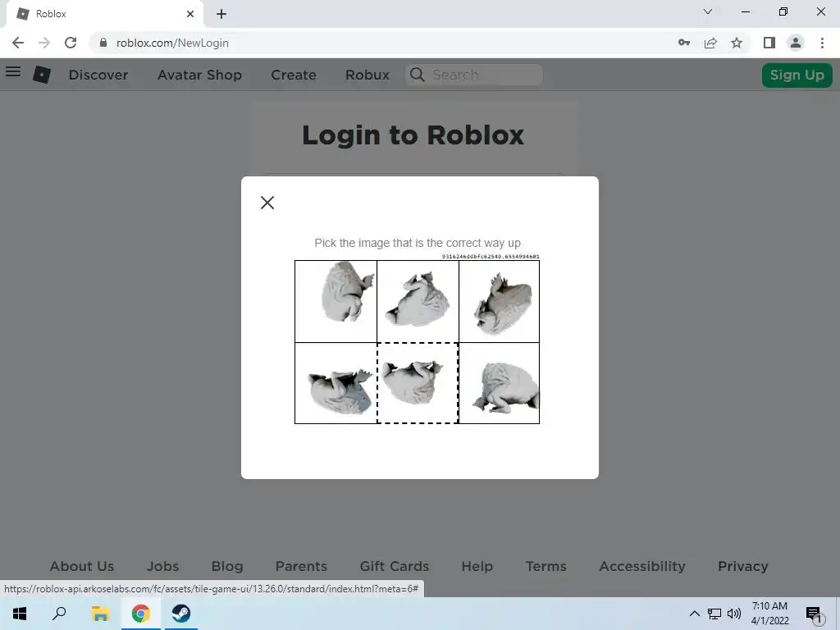Close the Roblox tab
Viewport: 840px width, 630px height.
(190, 14)
